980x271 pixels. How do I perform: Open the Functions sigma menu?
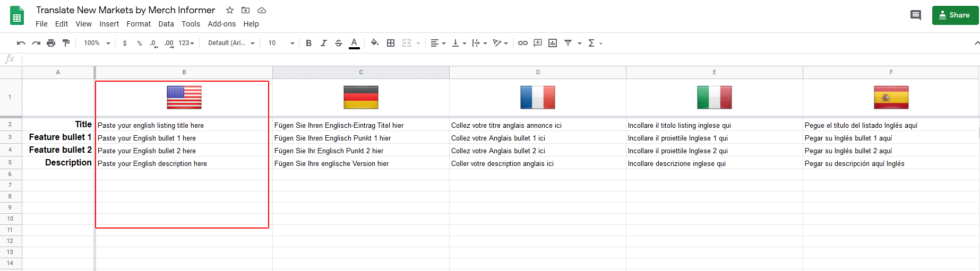[595, 43]
